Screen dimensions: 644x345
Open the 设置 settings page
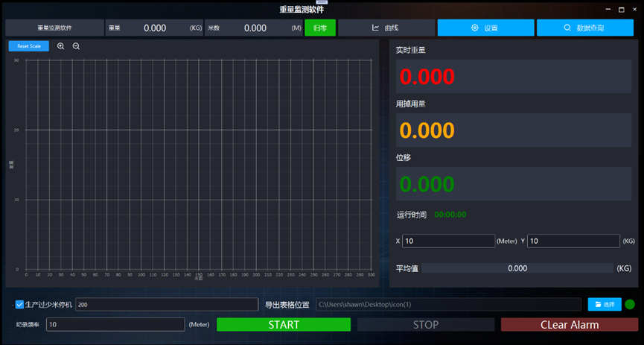tap(486, 28)
